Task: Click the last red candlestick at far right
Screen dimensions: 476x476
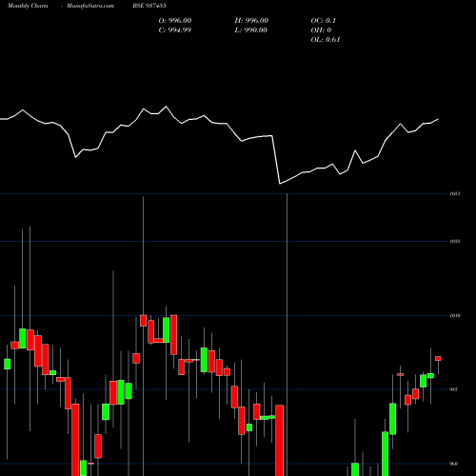Action: click(x=438, y=359)
